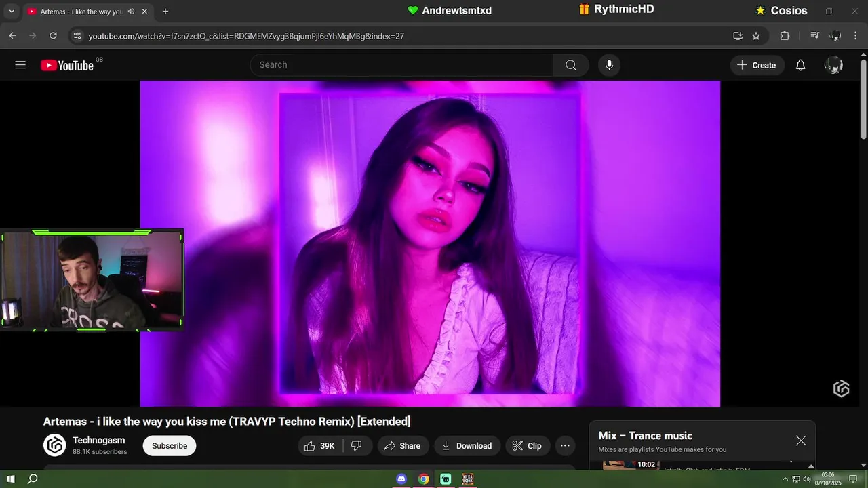Open the Chrome profile avatar

pos(835,36)
